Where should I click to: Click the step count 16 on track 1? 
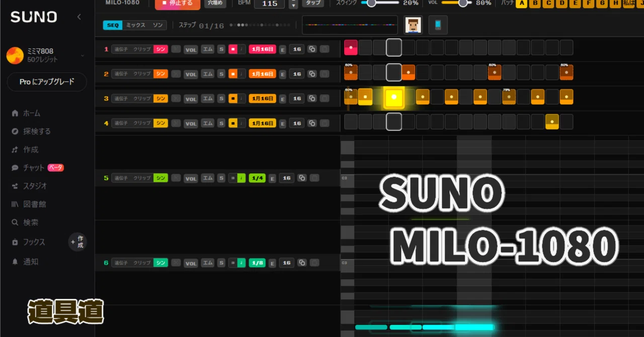[297, 49]
